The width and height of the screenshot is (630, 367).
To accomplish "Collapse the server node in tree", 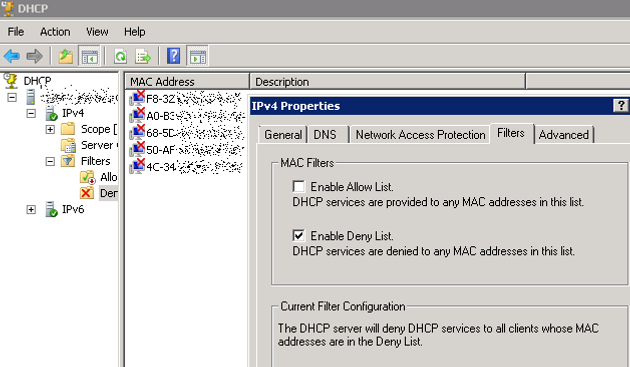I will [x=12, y=97].
